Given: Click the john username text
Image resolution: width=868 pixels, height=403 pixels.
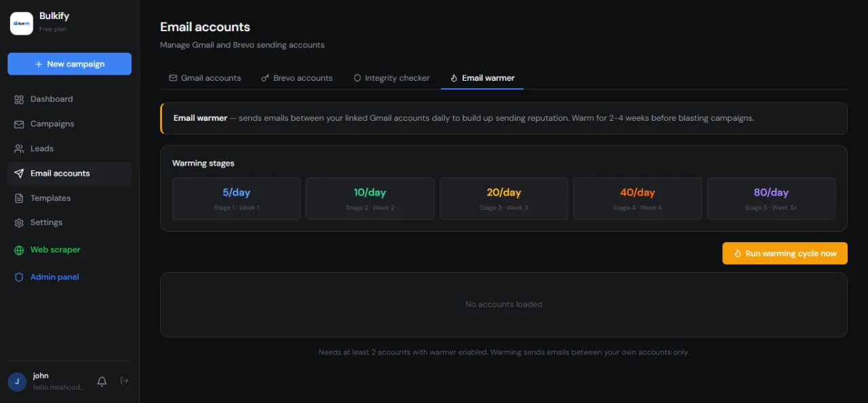Looking at the screenshot, I should tap(41, 376).
